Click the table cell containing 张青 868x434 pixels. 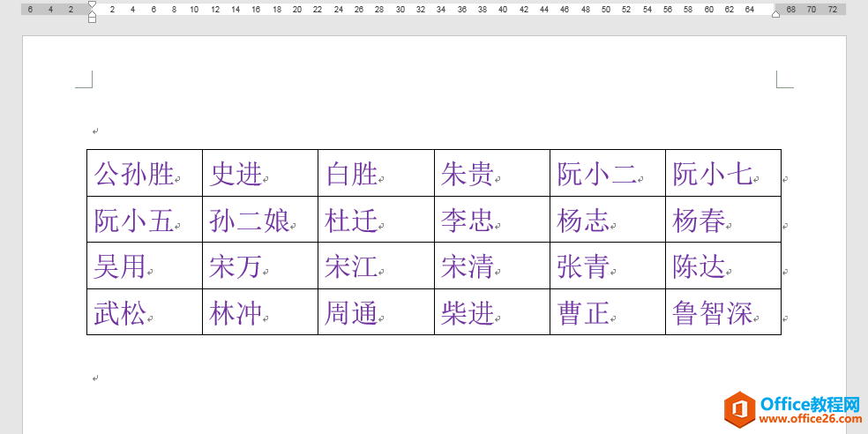[608, 266]
